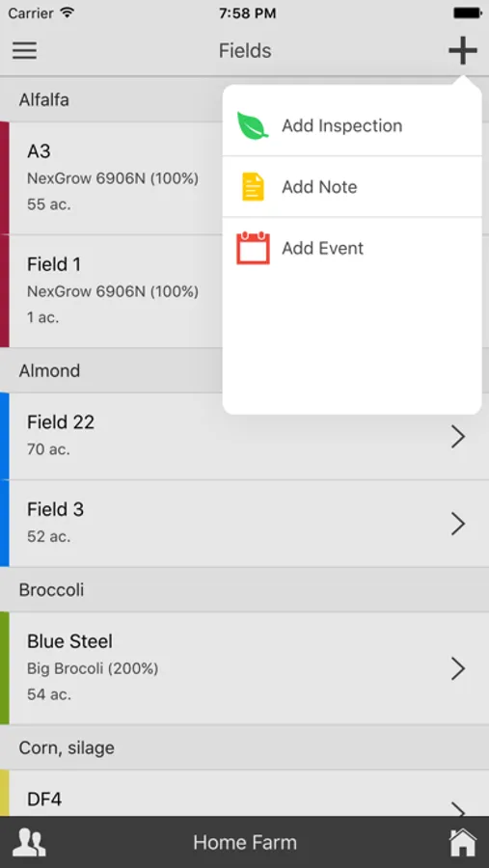The height and width of the screenshot is (868, 489).
Task: Select Add Event menu option
Action: (352, 248)
